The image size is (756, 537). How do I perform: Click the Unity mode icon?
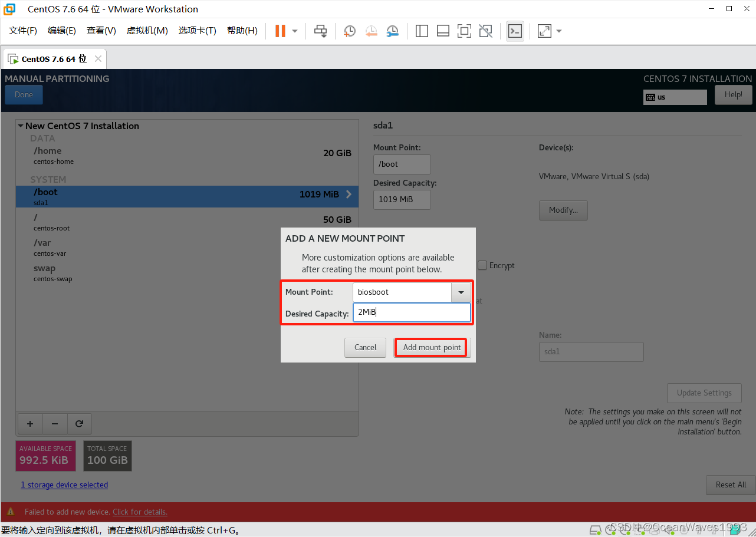[485, 31]
